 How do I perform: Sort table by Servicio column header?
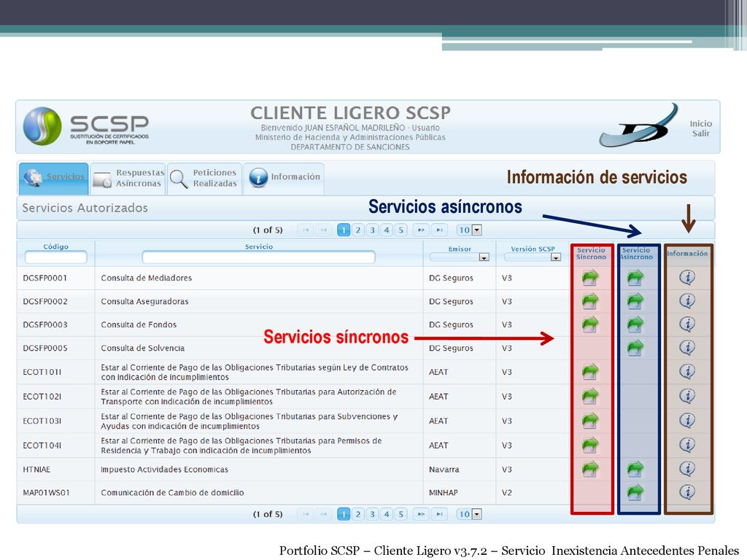tap(259, 246)
